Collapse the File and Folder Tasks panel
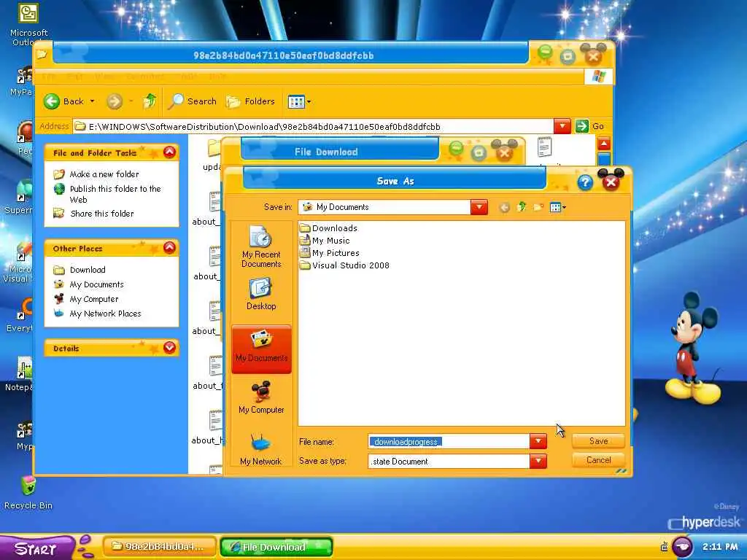747x560 pixels. 169,152
